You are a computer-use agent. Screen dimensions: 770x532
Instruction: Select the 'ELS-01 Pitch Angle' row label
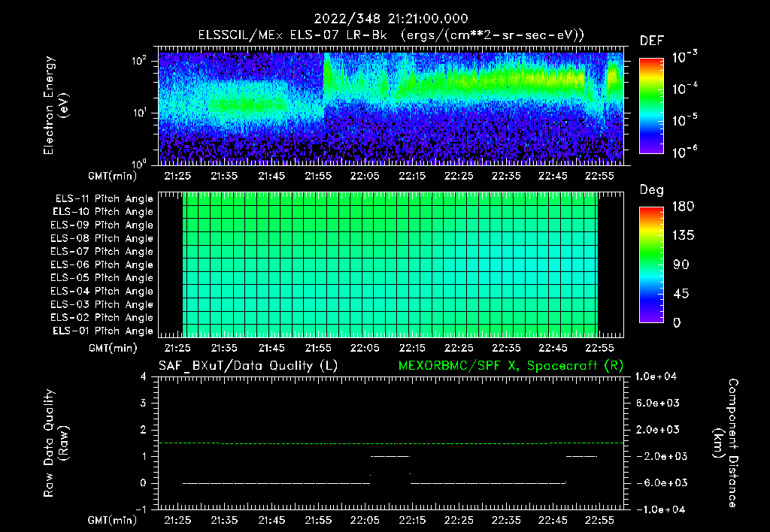(x=103, y=331)
